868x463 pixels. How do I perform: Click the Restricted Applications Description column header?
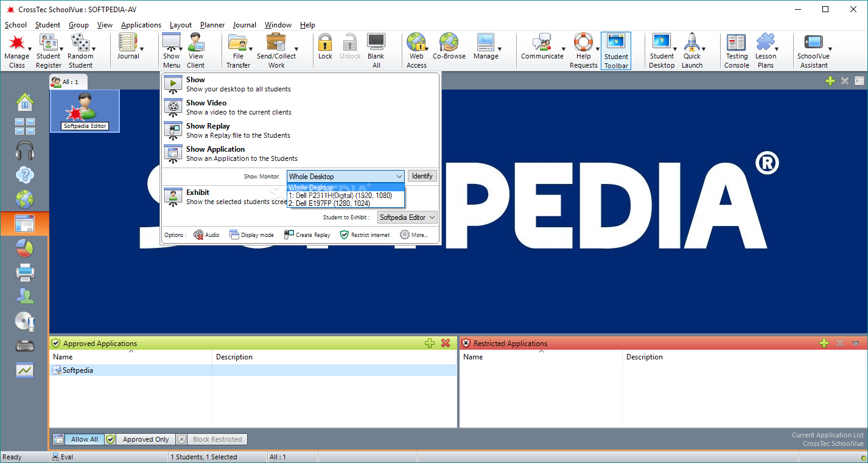[744, 357]
